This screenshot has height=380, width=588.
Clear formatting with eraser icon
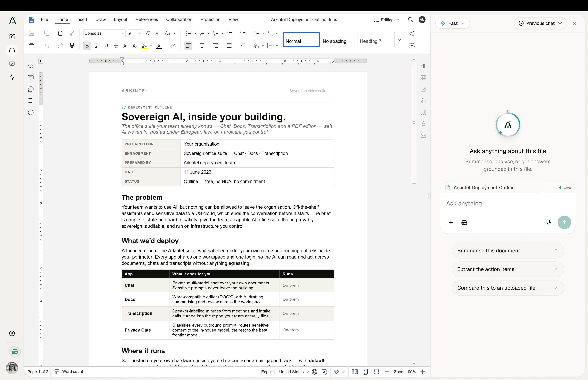[173, 46]
